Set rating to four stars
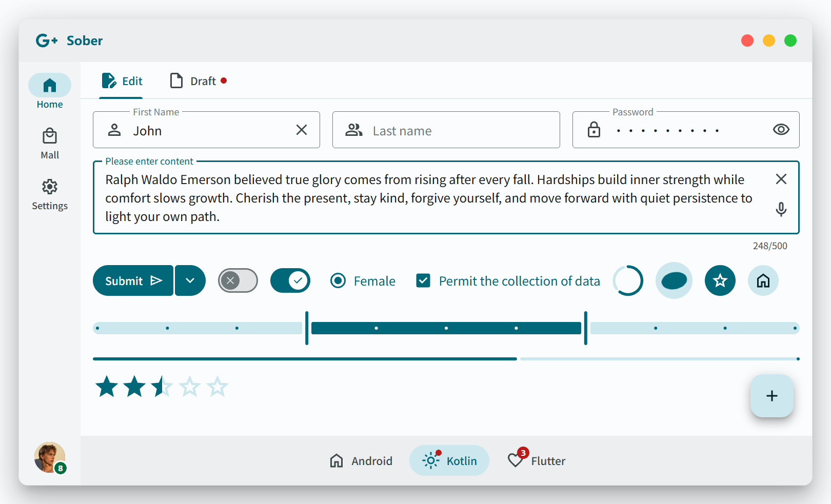 click(x=190, y=387)
